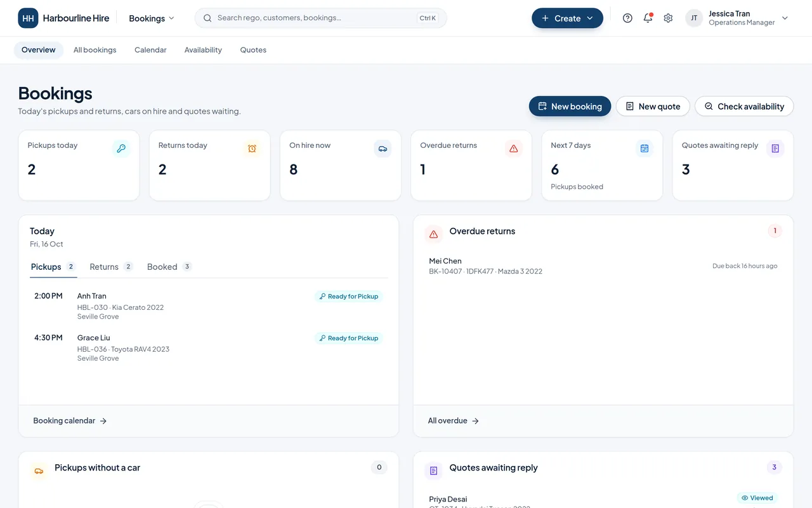Expand the Bookings module dropdown
This screenshot has height=508, width=812.
(152, 18)
